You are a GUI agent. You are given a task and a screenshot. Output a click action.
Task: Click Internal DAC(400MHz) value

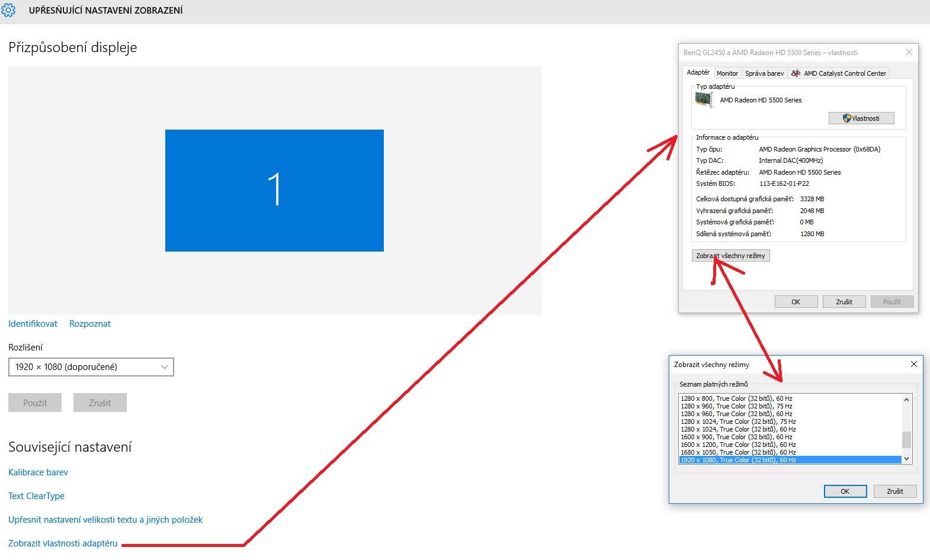791,160
